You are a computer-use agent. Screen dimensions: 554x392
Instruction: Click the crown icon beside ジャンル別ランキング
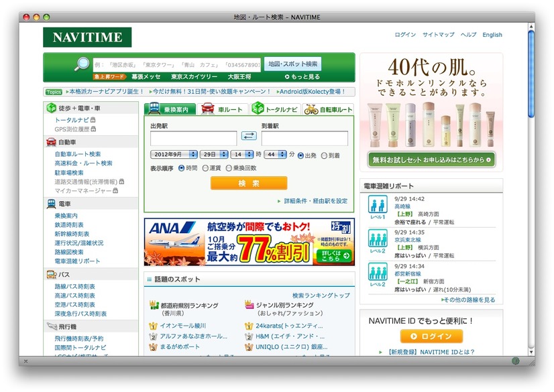250,304
